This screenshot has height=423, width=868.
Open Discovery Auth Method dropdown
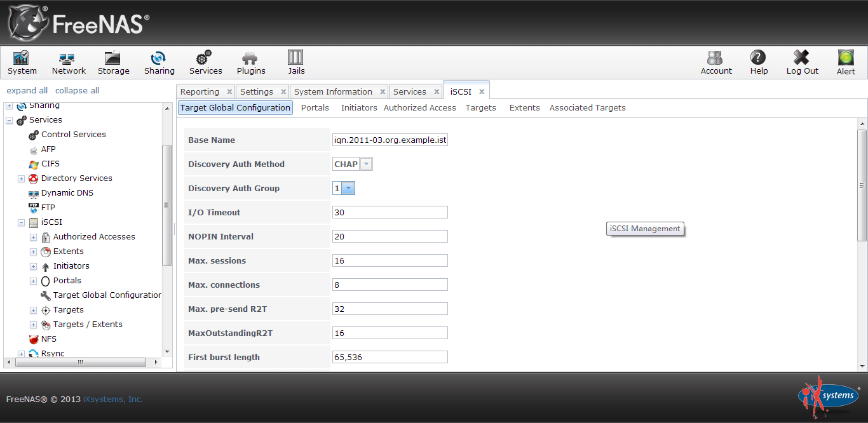click(366, 164)
